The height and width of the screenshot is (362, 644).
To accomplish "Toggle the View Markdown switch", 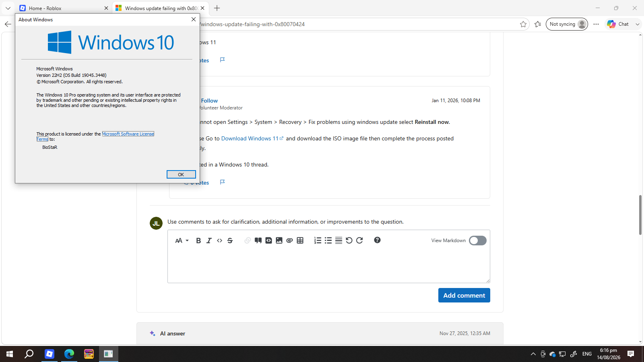I will click(x=478, y=241).
